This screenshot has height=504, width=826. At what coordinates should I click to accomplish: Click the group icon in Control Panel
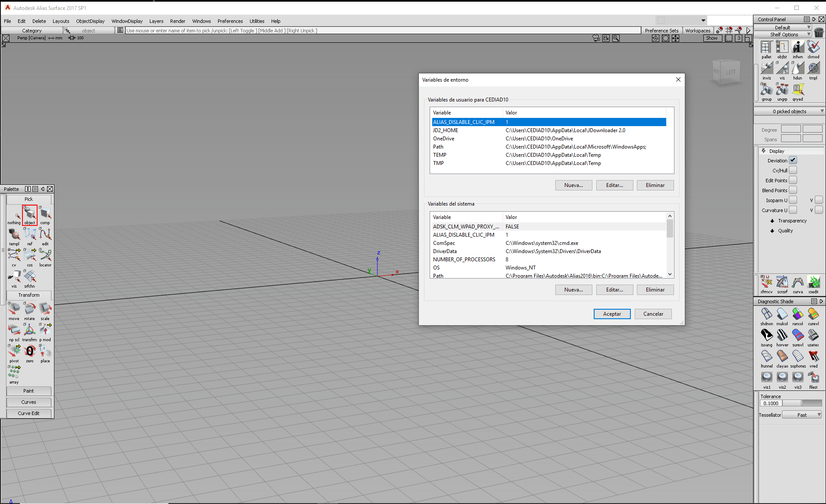click(766, 92)
